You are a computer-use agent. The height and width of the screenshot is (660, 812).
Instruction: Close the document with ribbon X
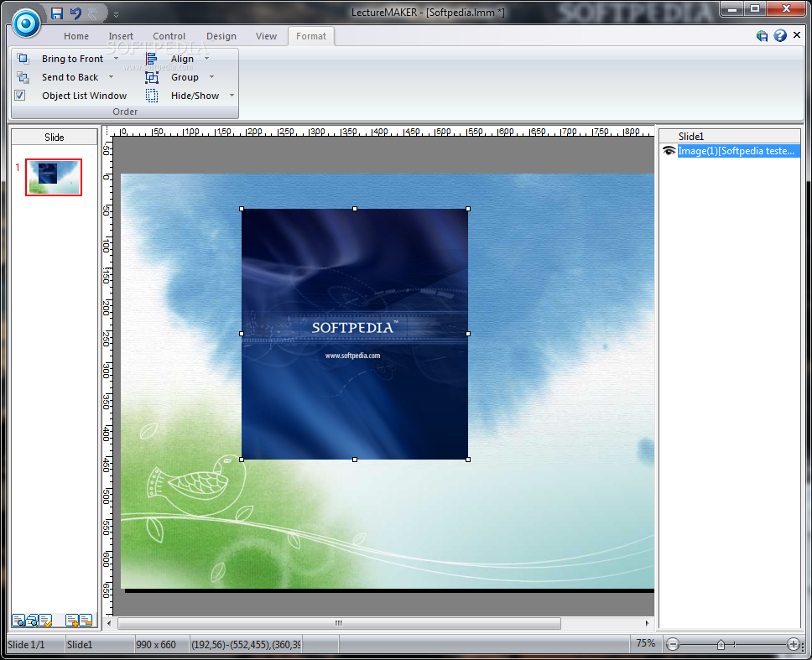coord(797,34)
